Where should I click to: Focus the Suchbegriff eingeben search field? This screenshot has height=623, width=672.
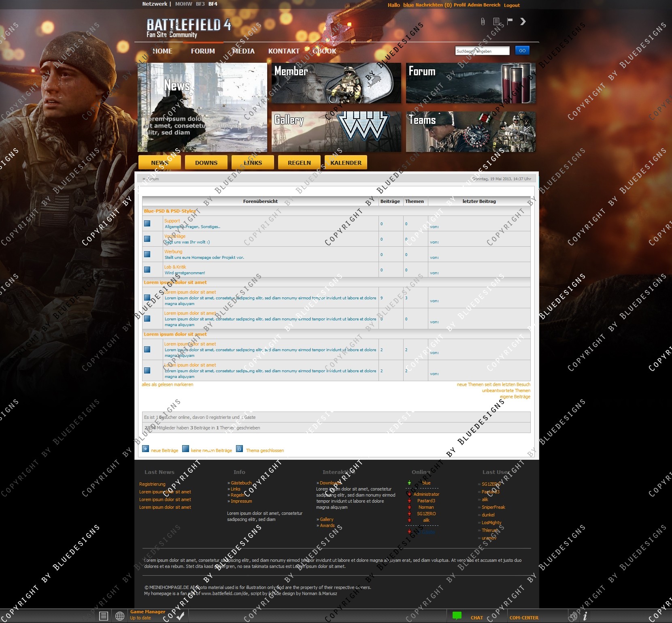click(482, 51)
